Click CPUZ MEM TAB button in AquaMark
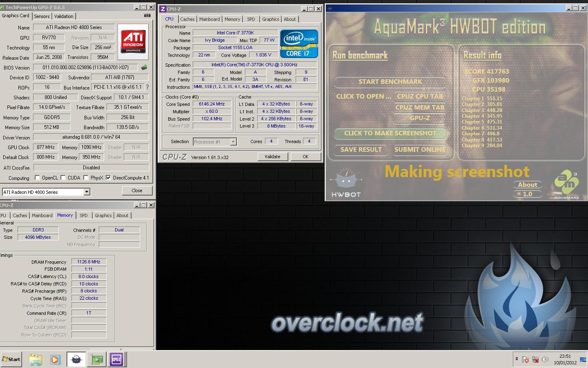 (x=420, y=107)
